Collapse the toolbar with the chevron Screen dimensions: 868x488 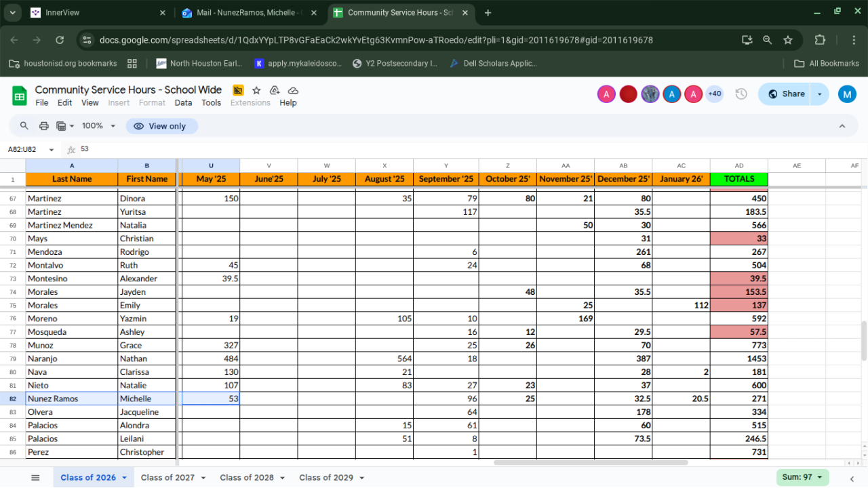pyautogui.click(x=842, y=126)
